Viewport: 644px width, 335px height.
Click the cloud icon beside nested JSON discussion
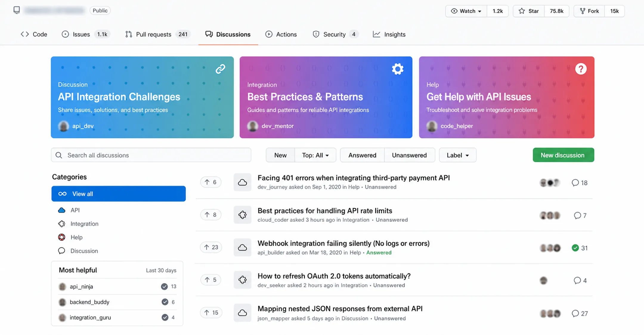tap(242, 312)
